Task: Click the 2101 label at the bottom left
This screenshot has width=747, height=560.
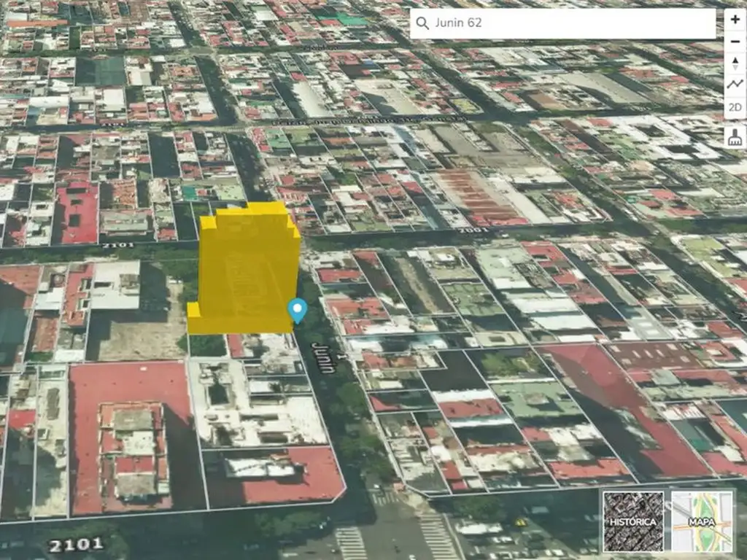Action: click(75, 544)
